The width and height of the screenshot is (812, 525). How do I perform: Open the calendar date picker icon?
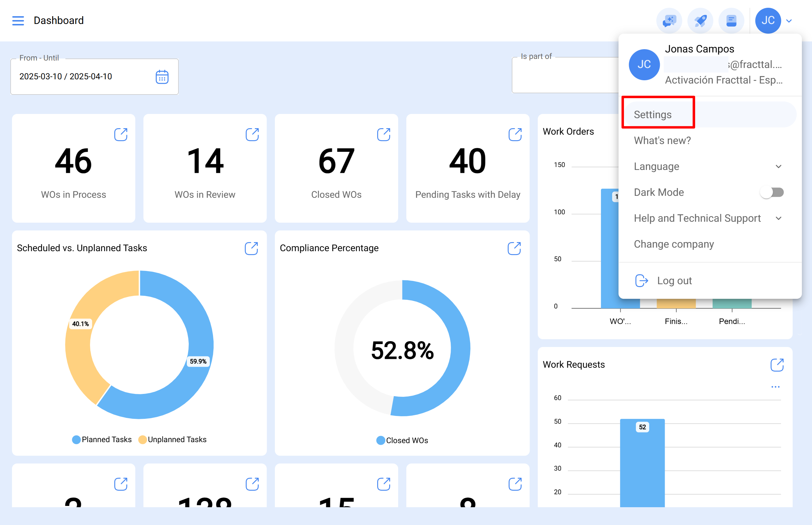[162, 77]
